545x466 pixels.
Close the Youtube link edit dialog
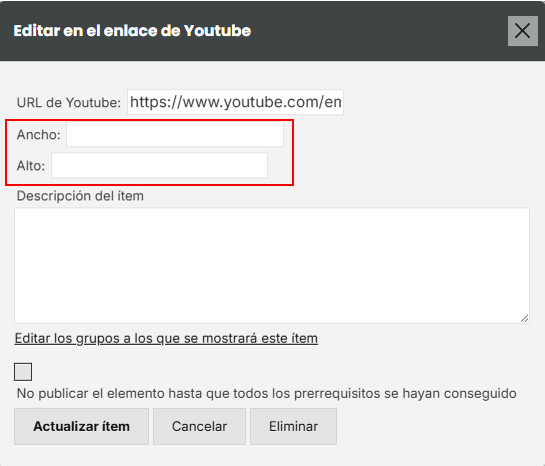tap(522, 31)
